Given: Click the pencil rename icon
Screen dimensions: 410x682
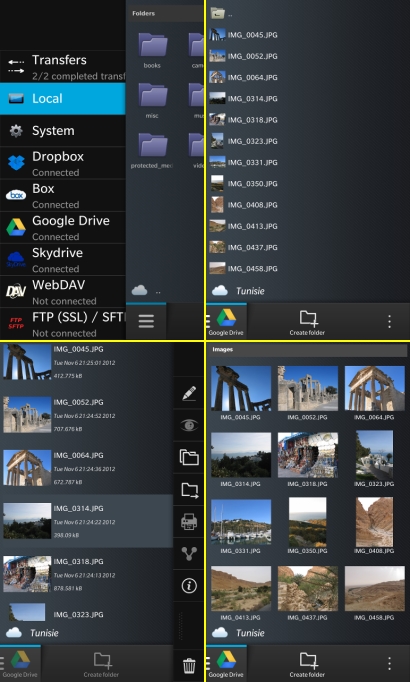Looking at the screenshot, I should (x=189, y=393).
